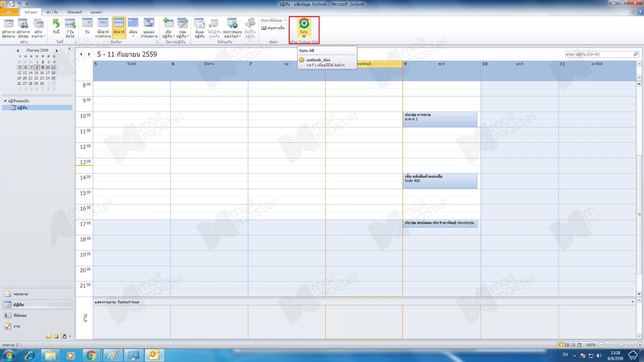The width and height of the screenshot is (644, 362).
Task: Collapse the navigation pane with the chevron
Action: point(69,49)
